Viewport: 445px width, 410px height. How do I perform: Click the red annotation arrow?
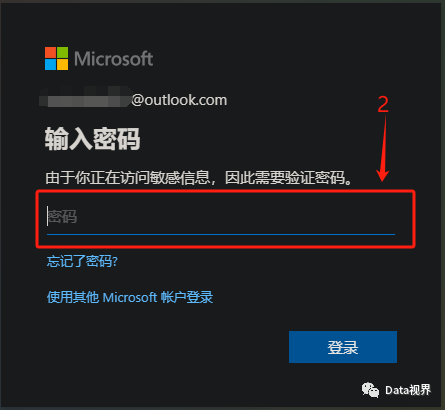tap(383, 148)
